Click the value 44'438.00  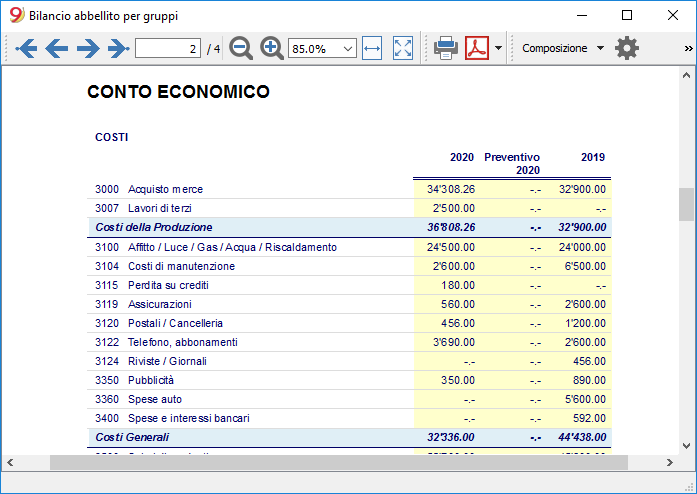pos(582,438)
